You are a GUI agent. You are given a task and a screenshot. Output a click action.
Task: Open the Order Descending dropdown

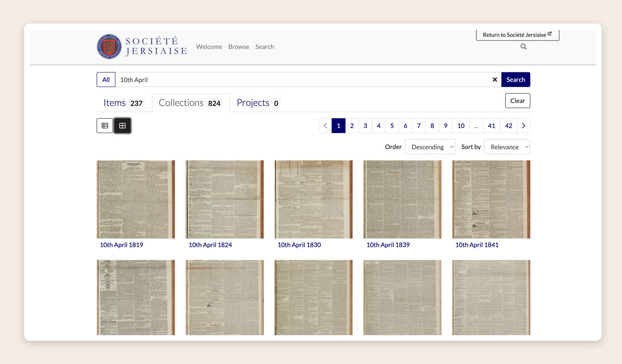click(x=430, y=147)
